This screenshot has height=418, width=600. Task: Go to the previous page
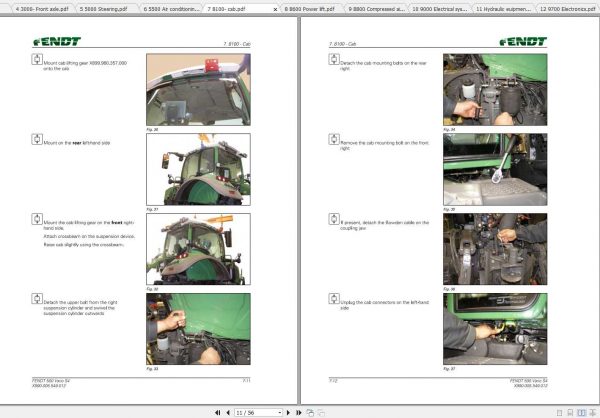(x=228, y=413)
